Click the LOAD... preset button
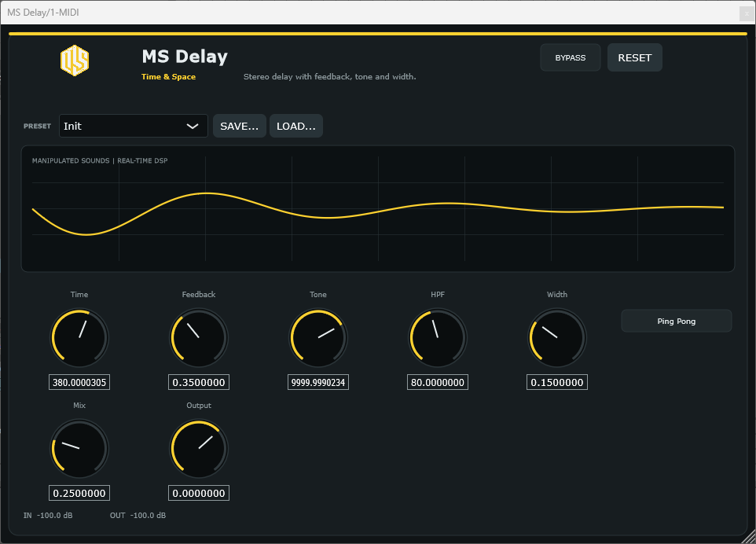The height and width of the screenshot is (544, 756). [x=296, y=126]
